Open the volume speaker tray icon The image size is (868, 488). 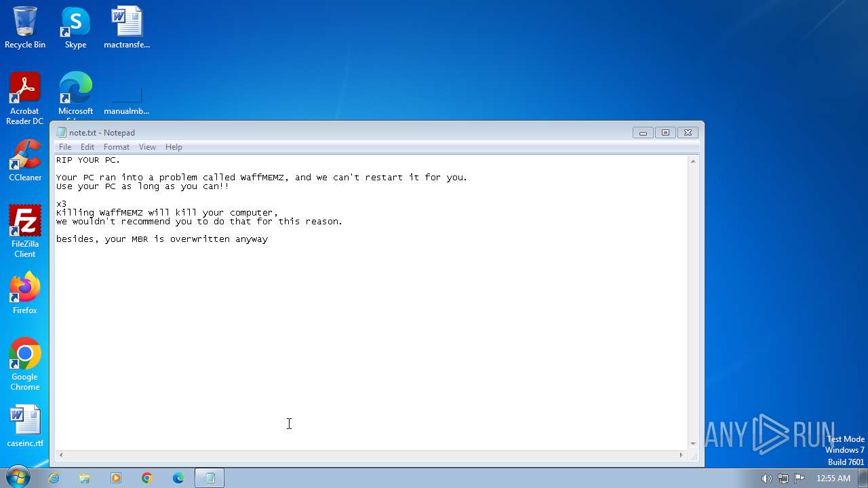766,478
